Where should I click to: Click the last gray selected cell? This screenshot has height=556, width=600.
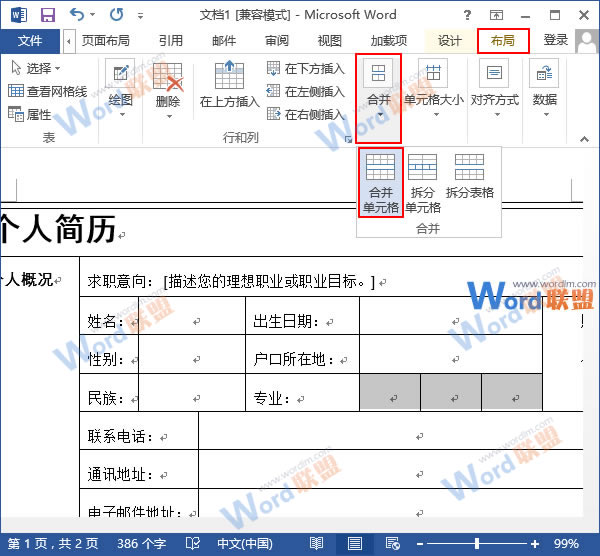[x=512, y=392]
